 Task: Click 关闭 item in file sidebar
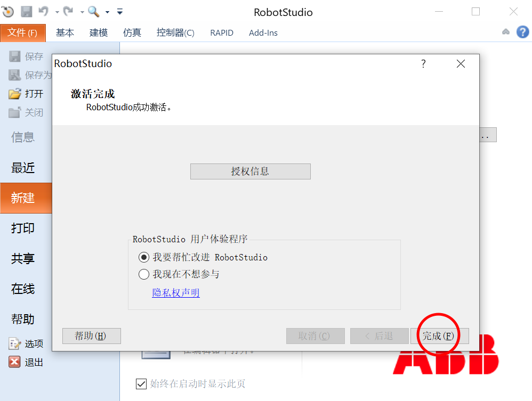(x=26, y=112)
